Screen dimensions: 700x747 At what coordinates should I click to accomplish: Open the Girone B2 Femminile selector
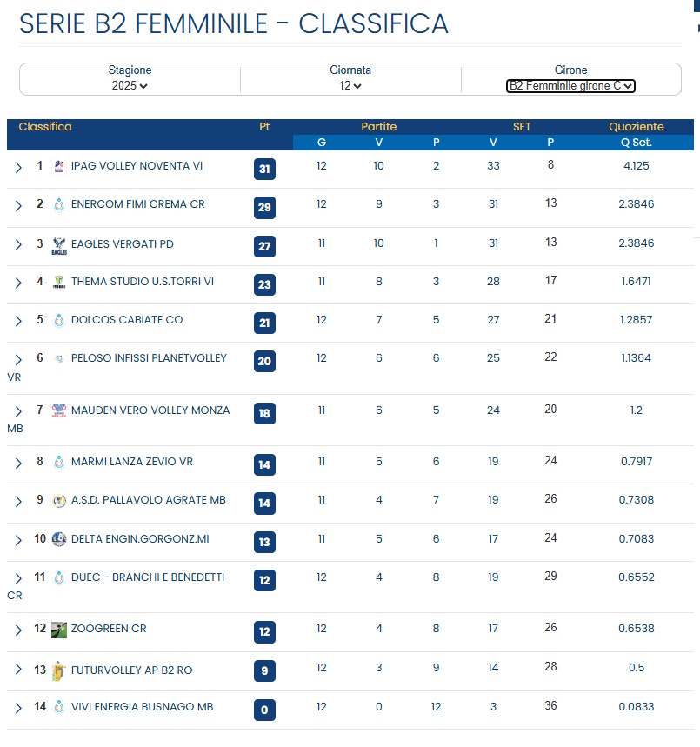coord(570,86)
